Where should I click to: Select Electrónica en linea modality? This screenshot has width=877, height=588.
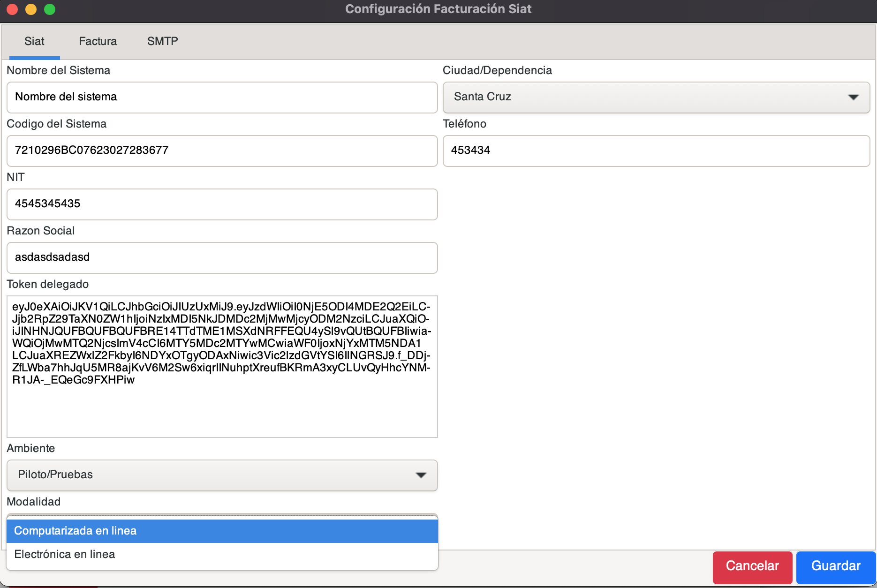pos(222,554)
